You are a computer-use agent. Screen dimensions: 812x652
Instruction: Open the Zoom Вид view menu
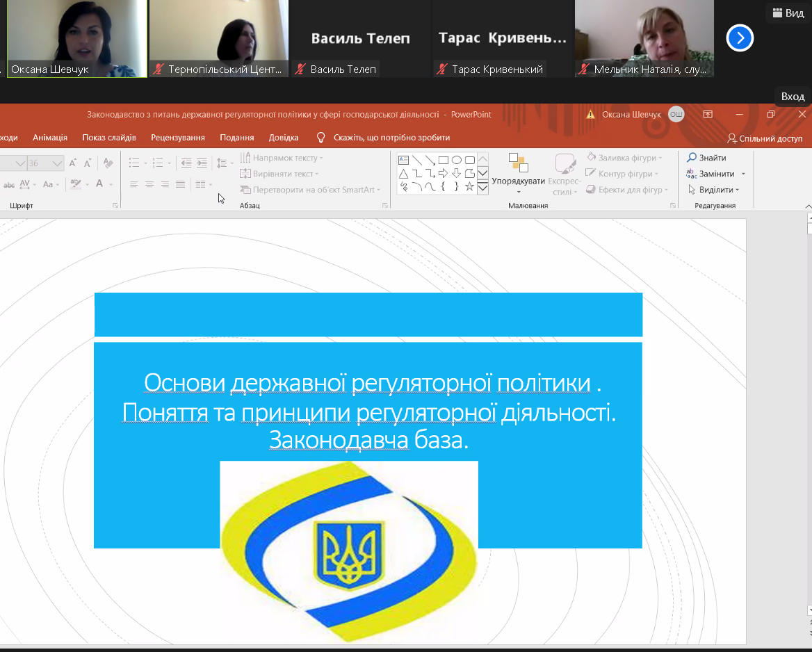788,13
